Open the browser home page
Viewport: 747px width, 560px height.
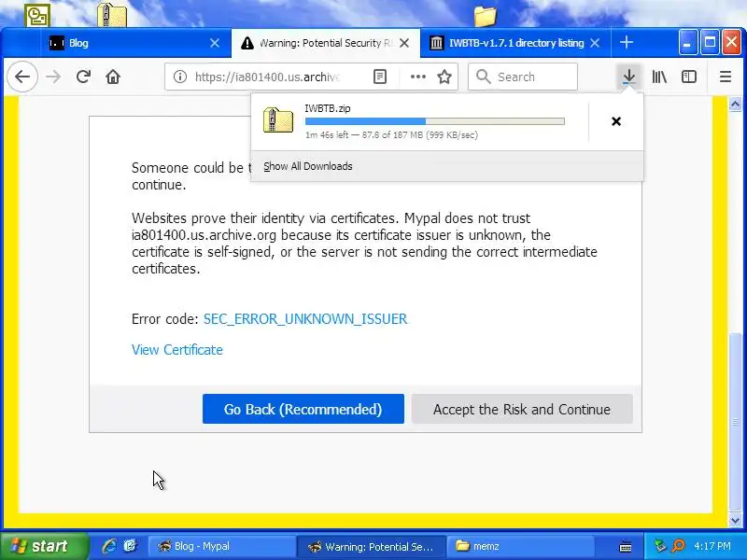(113, 77)
